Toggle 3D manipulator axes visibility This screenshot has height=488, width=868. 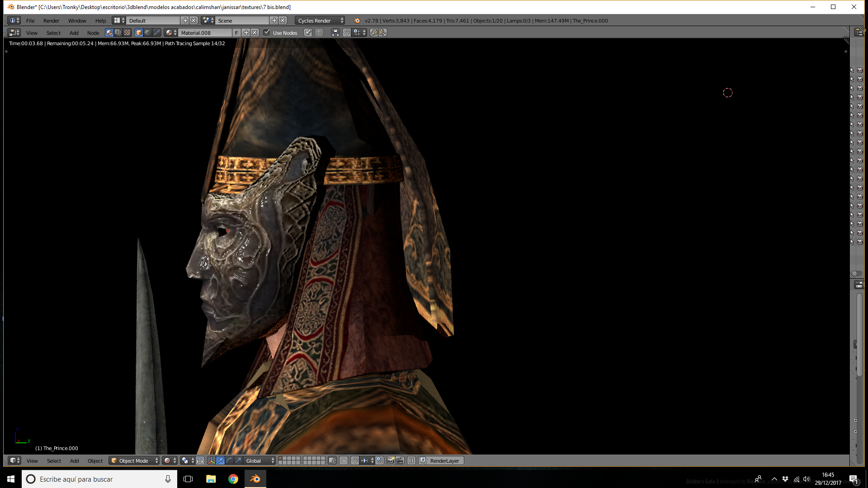211,460
